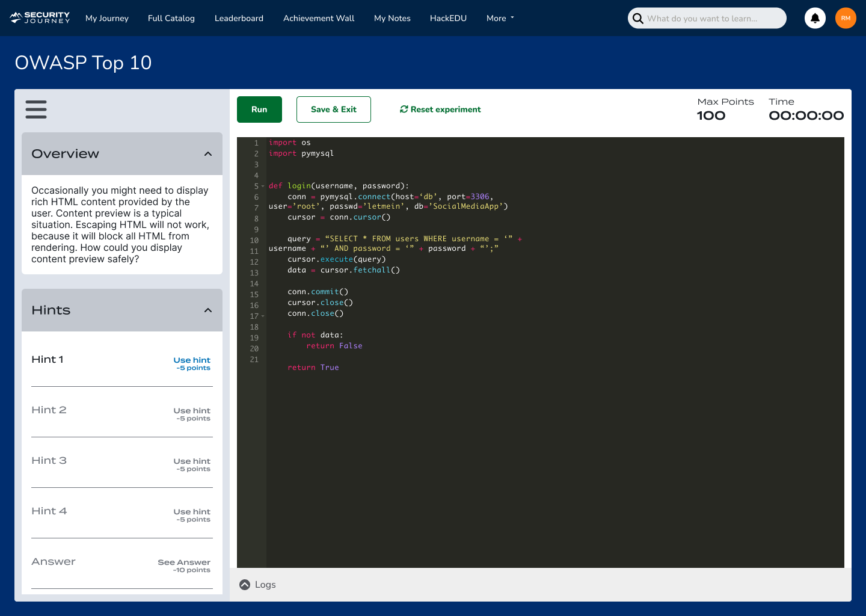This screenshot has height=616, width=866.
Task: Open the Achievement Wall page
Action: coord(319,18)
